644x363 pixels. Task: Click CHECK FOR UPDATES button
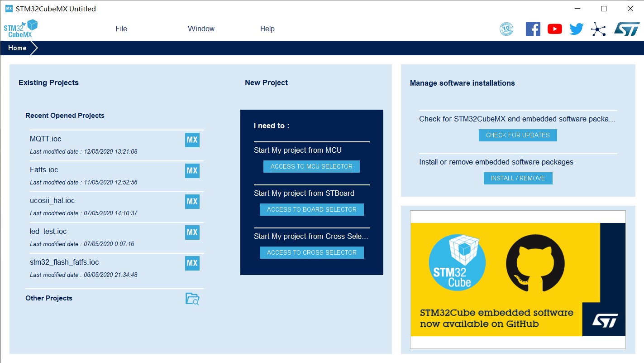[518, 135]
